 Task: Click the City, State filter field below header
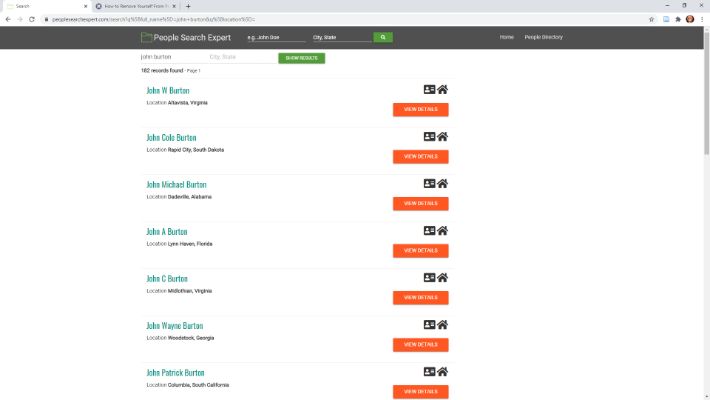pos(243,57)
